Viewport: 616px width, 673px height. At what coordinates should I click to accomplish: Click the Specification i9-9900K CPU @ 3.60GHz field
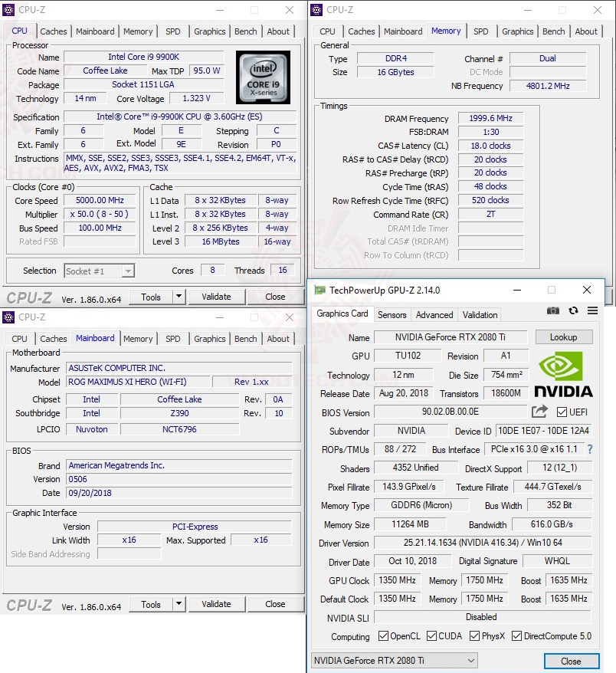(x=180, y=117)
